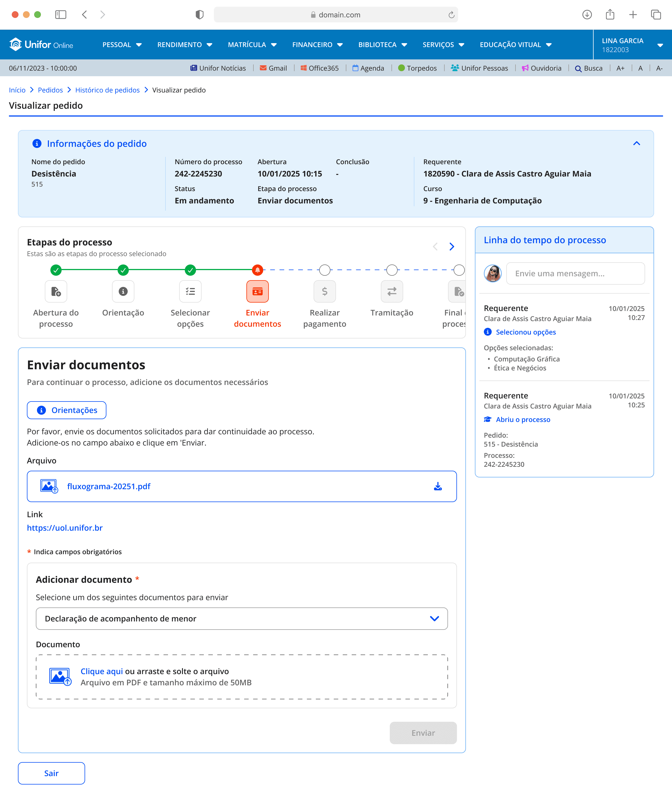Select the Realizar pagamento dollar icon
Viewport: 672px width, 796px height.
(x=324, y=292)
